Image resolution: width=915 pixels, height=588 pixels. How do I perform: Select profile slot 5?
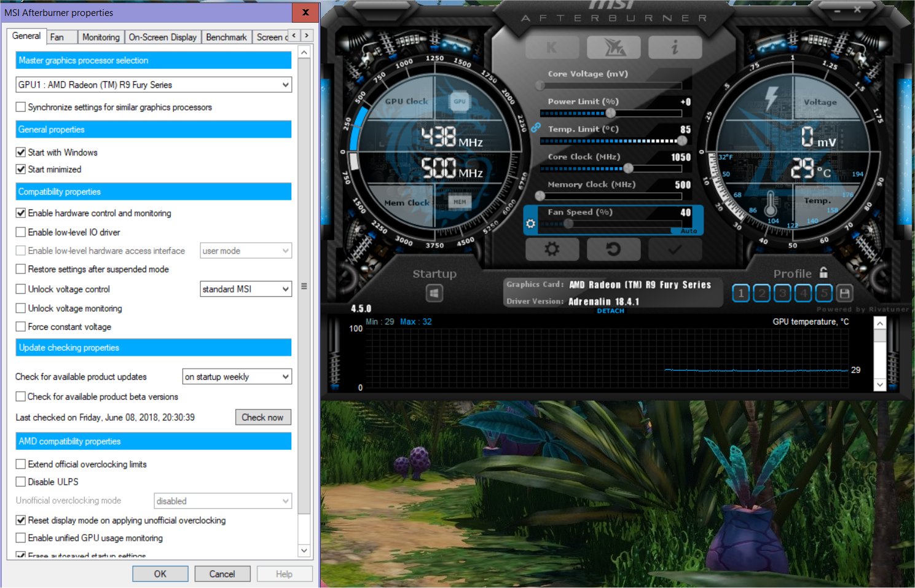[x=824, y=293]
